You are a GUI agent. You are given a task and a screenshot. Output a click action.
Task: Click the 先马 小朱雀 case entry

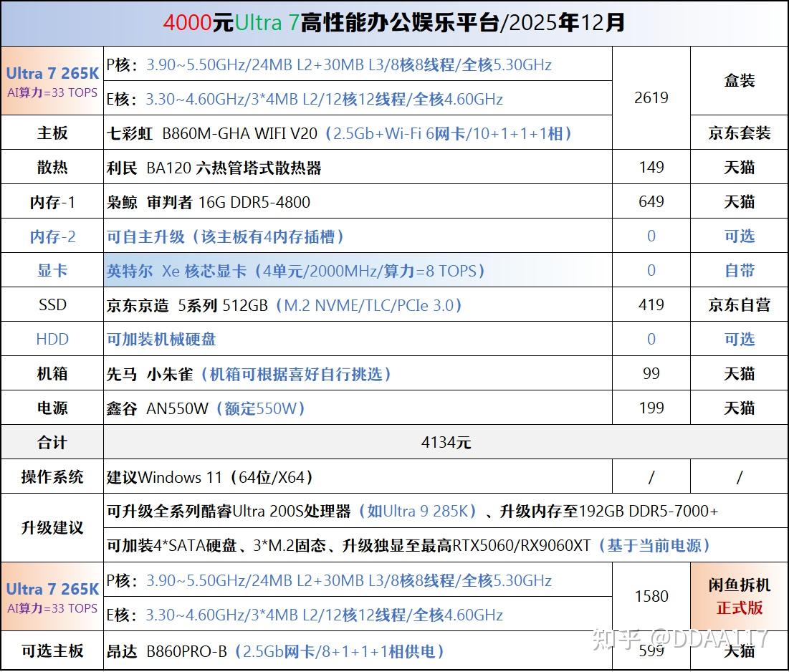pyautogui.click(x=358, y=373)
